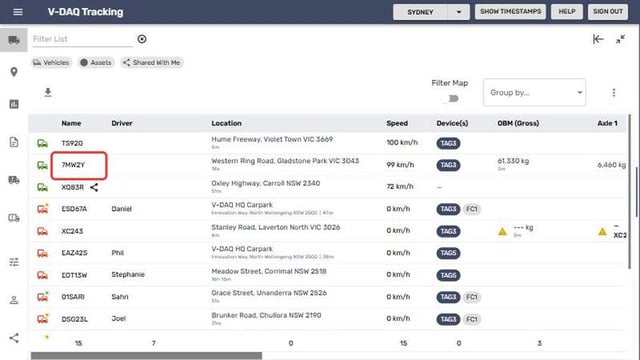Viewport: 640px width, 360px height.
Task: Collapse panel with arrow-to-left icon
Action: tap(598, 39)
